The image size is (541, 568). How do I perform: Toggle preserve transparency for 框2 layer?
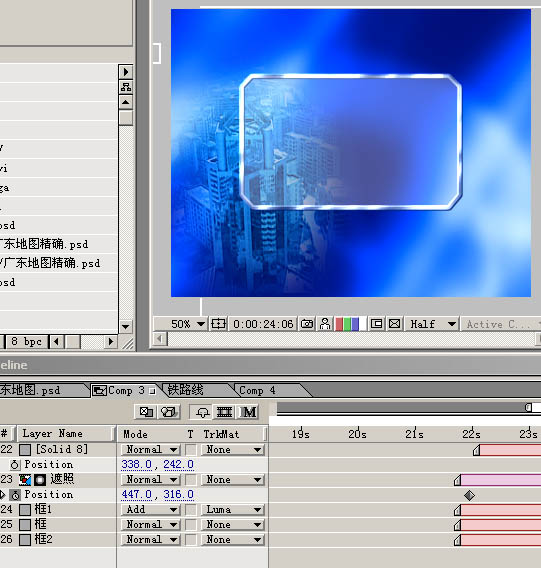click(191, 540)
